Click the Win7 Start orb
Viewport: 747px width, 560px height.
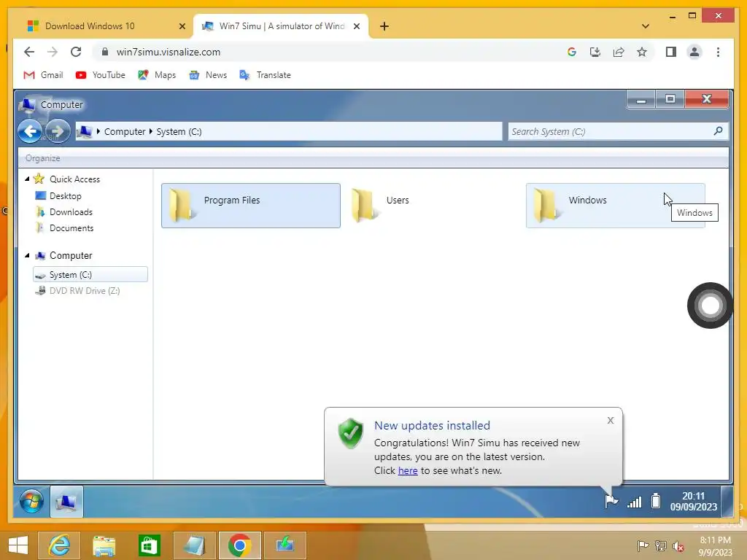point(32,501)
